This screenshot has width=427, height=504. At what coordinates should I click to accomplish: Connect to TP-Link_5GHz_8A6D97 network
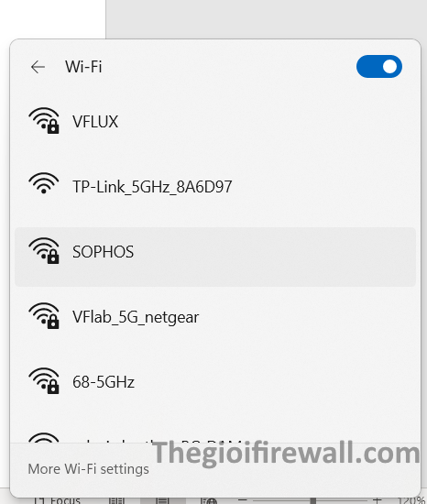point(152,186)
